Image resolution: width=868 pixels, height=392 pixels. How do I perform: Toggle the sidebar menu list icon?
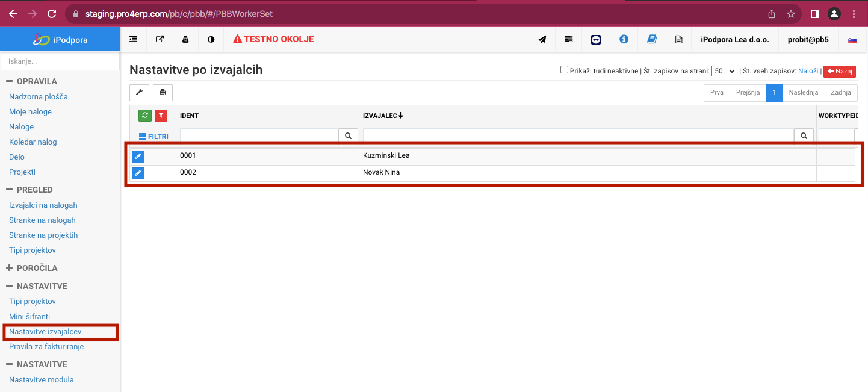click(134, 39)
